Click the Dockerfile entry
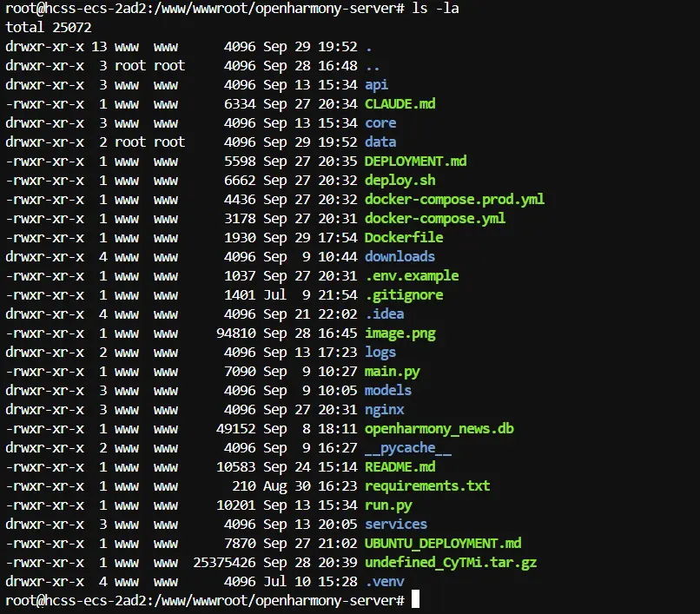 [404, 237]
